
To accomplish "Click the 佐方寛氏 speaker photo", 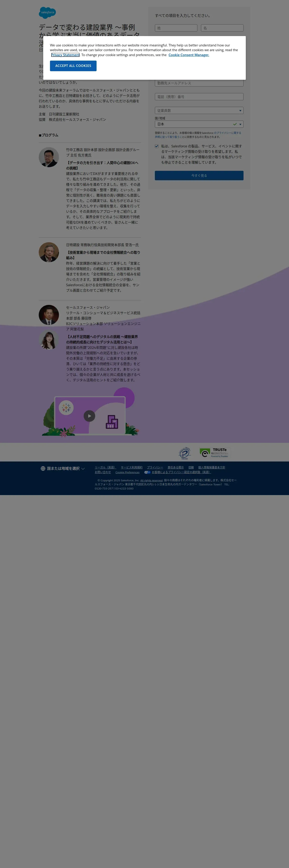I will (49, 157).
